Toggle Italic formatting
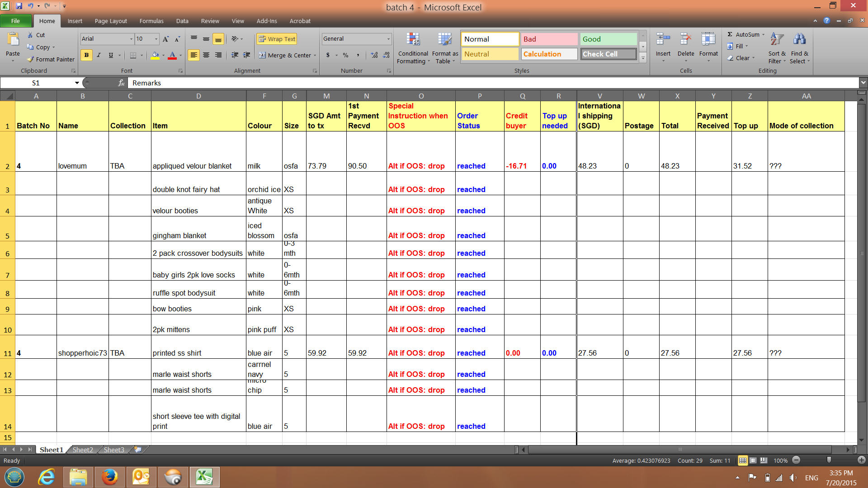The image size is (868, 488). coord(99,55)
